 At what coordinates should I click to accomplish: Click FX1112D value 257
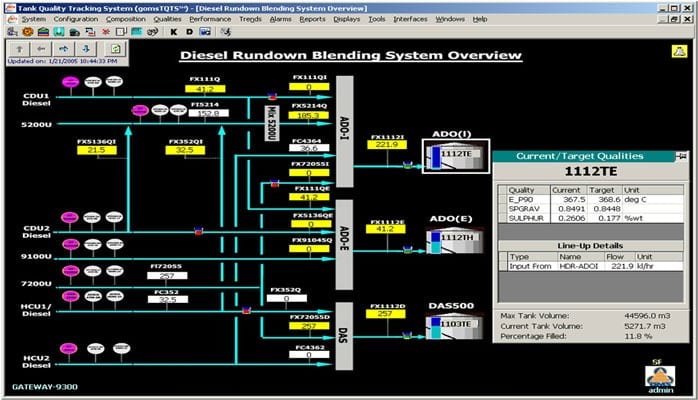385,314
